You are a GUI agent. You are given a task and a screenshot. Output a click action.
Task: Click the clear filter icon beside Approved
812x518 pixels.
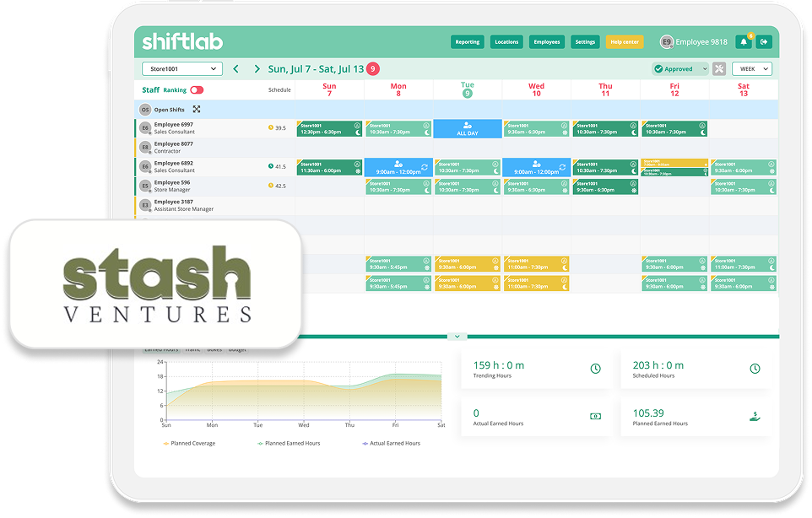click(720, 68)
